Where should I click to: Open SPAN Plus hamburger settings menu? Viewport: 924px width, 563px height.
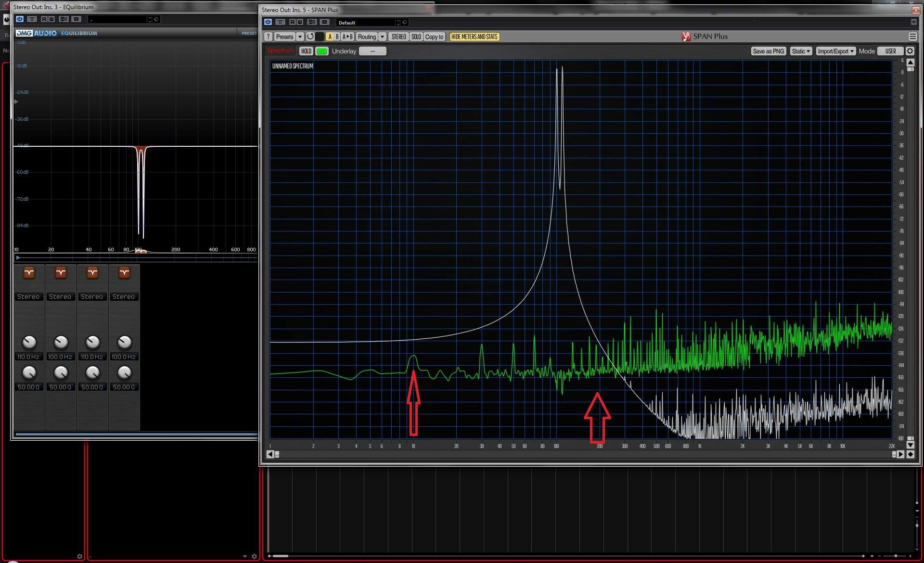click(x=912, y=37)
